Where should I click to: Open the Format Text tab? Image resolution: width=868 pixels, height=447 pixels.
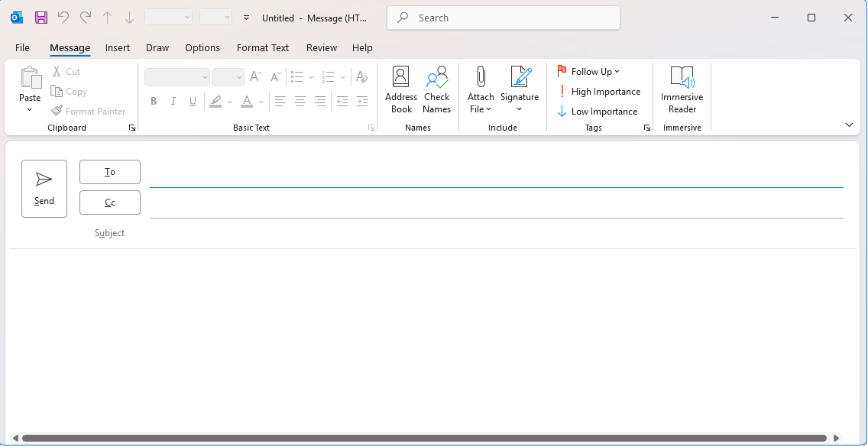(x=262, y=47)
